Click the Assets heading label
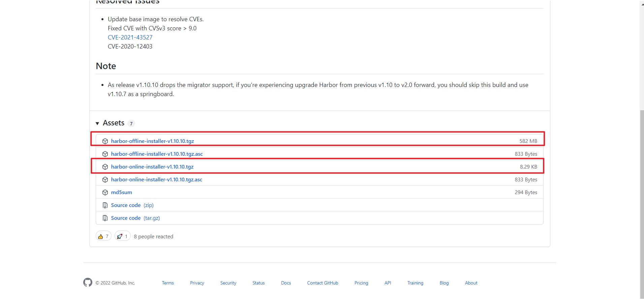644x299 pixels. 114,123
